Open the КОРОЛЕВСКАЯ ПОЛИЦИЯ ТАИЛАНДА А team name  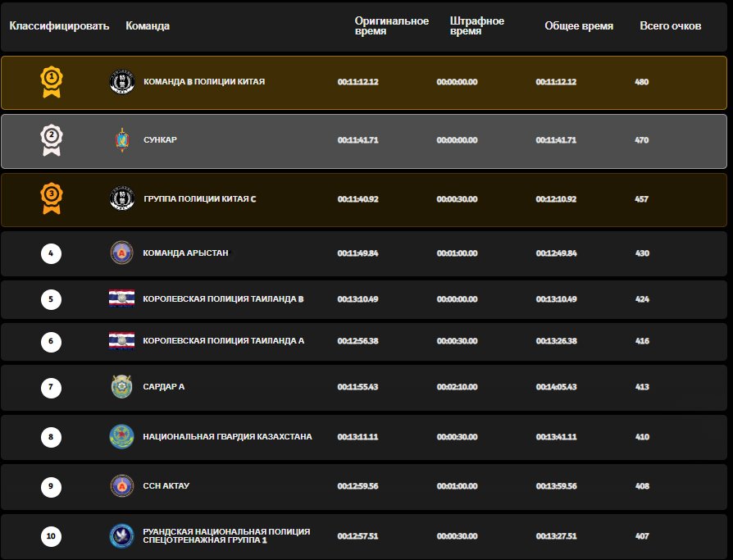[223, 341]
